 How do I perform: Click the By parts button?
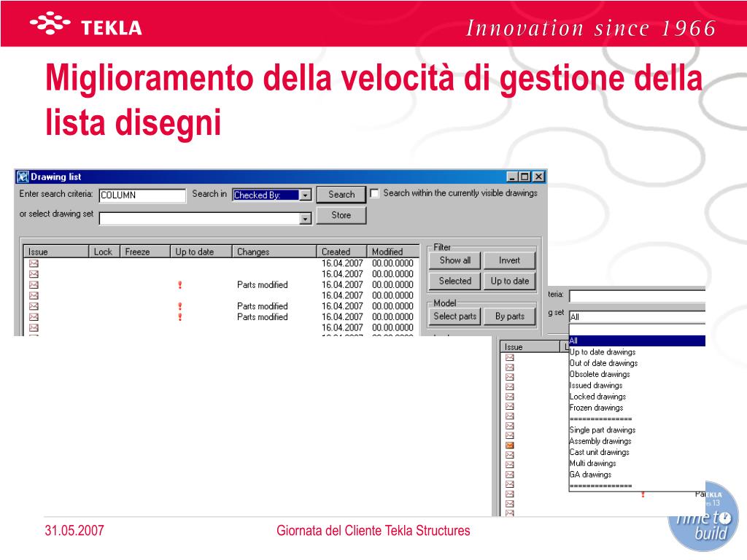pos(509,316)
